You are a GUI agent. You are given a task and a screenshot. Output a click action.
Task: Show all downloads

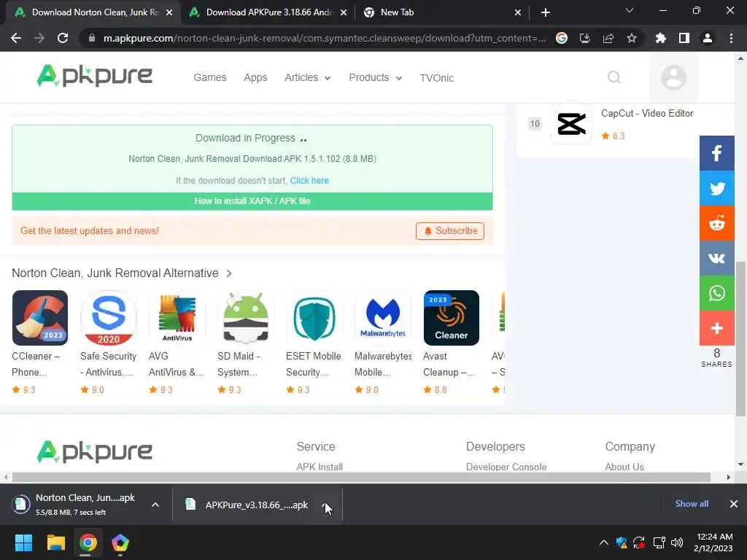coord(692,503)
